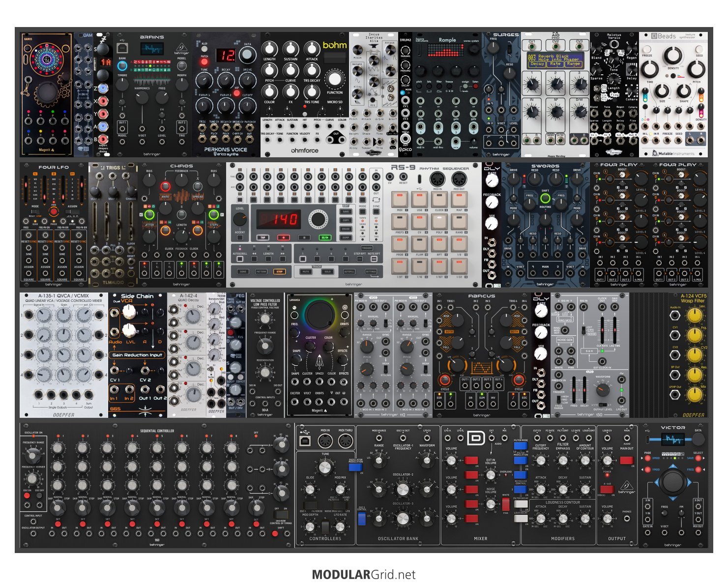
Task: Click the blue BANK button on Brains
Action: tap(122, 65)
